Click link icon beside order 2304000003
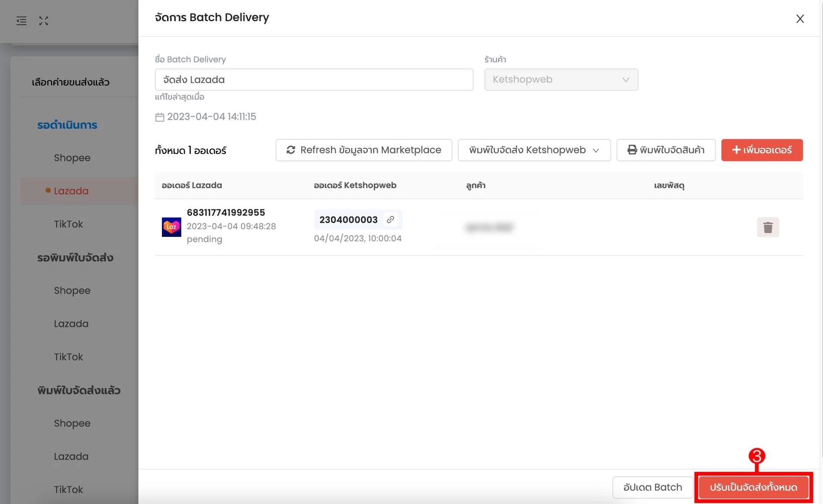The image size is (823, 504). 390,220
